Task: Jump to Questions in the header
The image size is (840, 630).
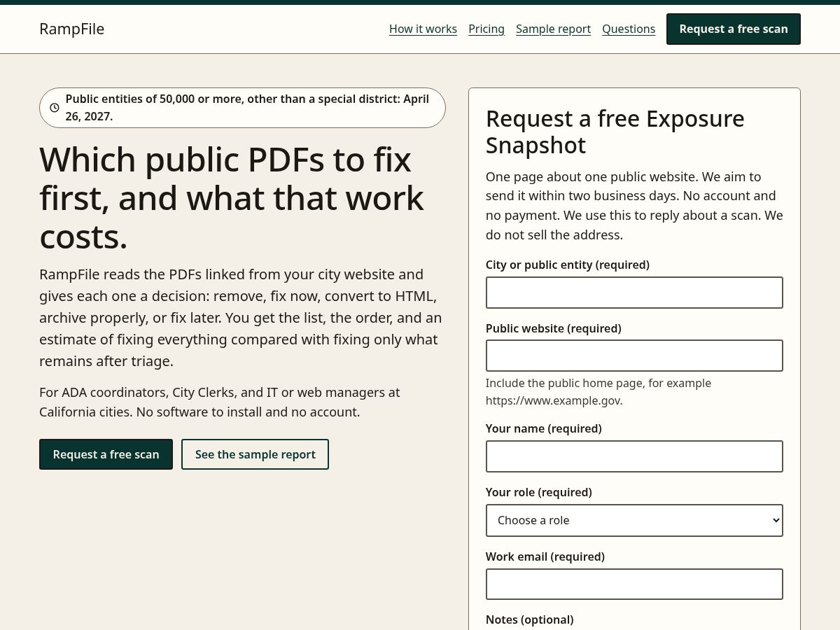Action: [629, 29]
